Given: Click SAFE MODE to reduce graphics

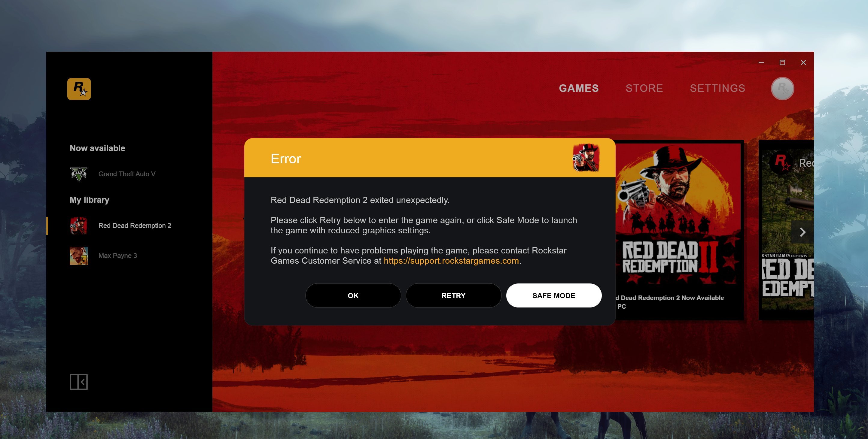Looking at the screenshot, I should 554,295.
